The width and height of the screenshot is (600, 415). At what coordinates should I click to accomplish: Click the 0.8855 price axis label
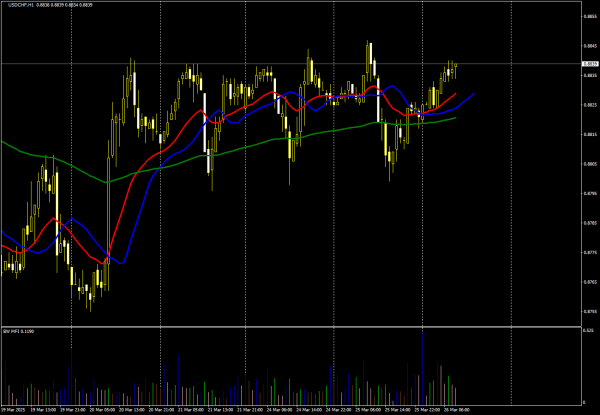590,16
